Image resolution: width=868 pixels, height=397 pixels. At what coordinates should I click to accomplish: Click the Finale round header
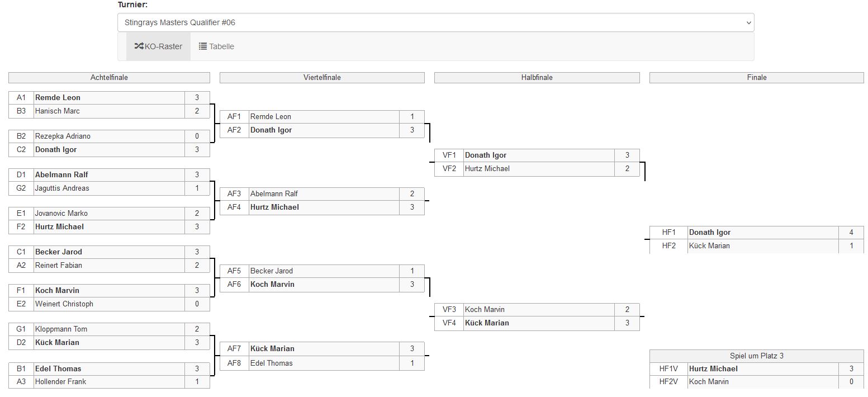click(757, 78)
